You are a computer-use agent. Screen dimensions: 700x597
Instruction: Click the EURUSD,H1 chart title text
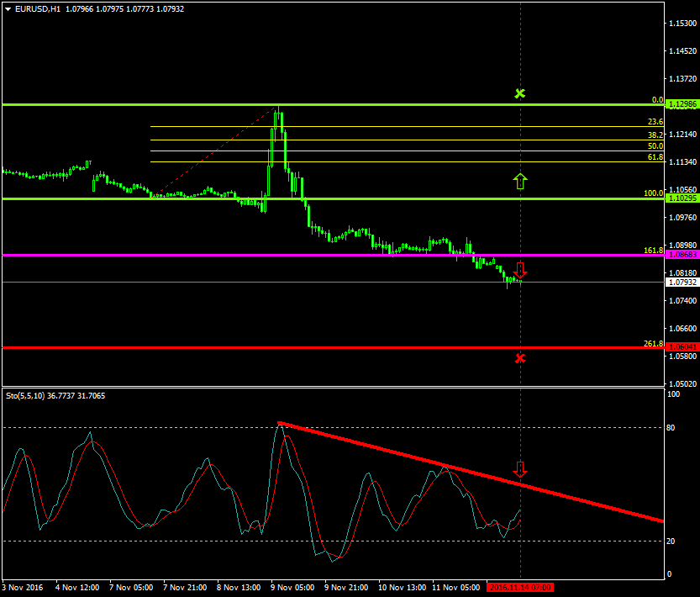38,8
